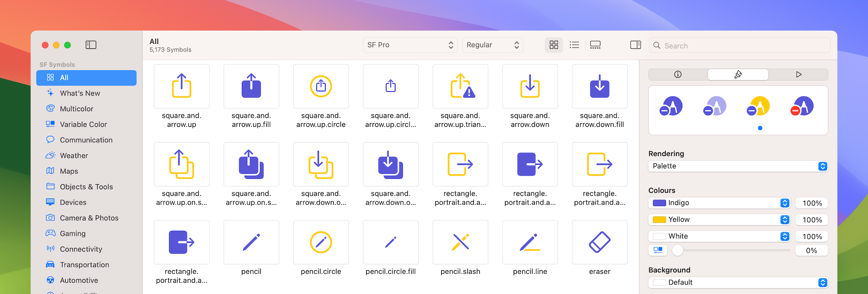Click the Search symbols field
This screenshot has width=868, height=294.
pos(740,46)
